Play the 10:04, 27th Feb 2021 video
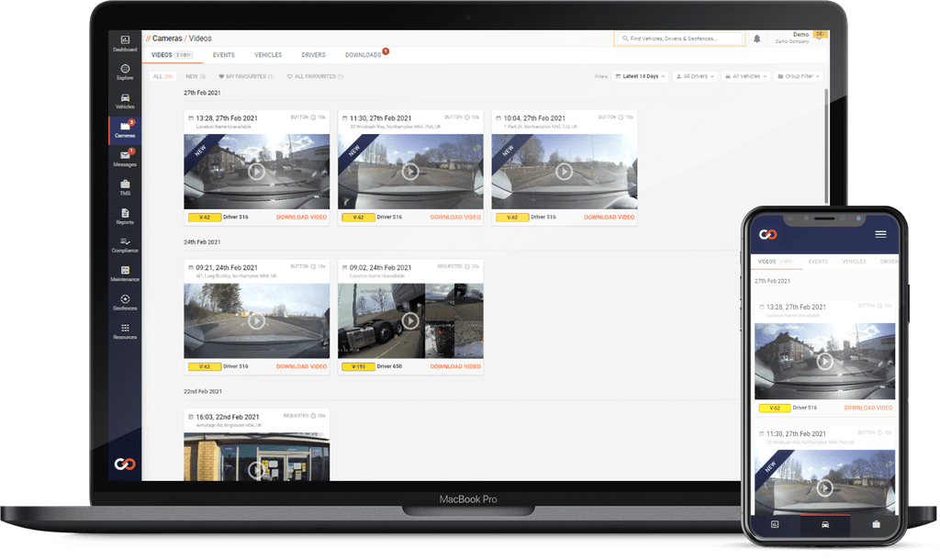 click(565, 172)
